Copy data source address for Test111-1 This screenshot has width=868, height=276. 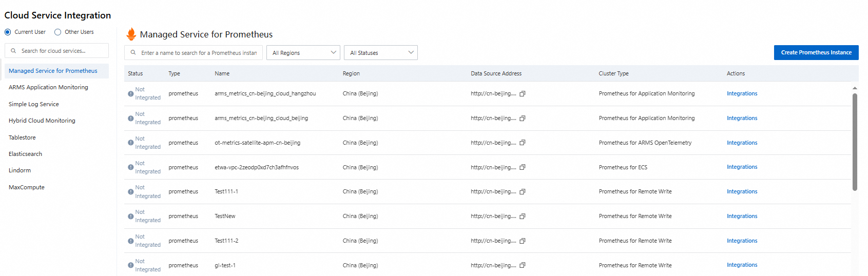(x=523, y=192)
